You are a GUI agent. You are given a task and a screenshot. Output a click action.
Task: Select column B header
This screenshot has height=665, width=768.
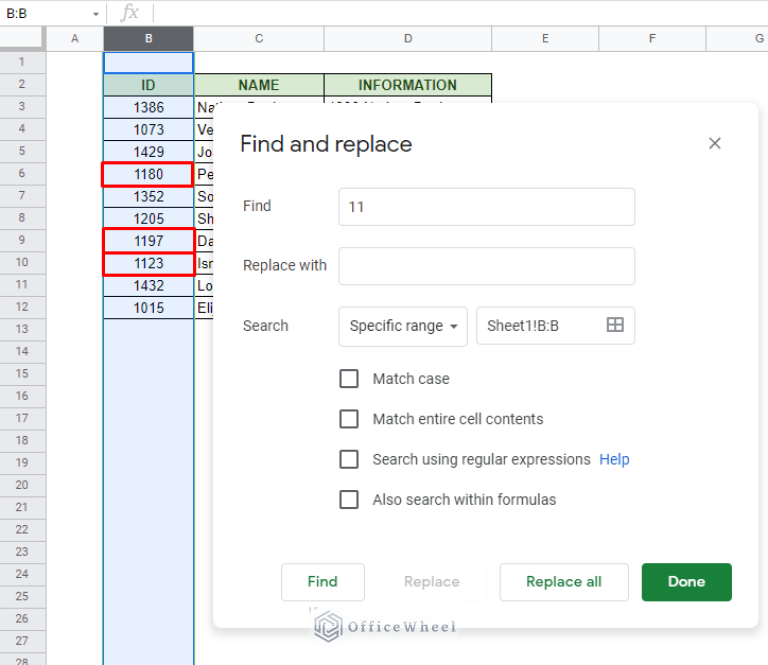pos(148,39)
